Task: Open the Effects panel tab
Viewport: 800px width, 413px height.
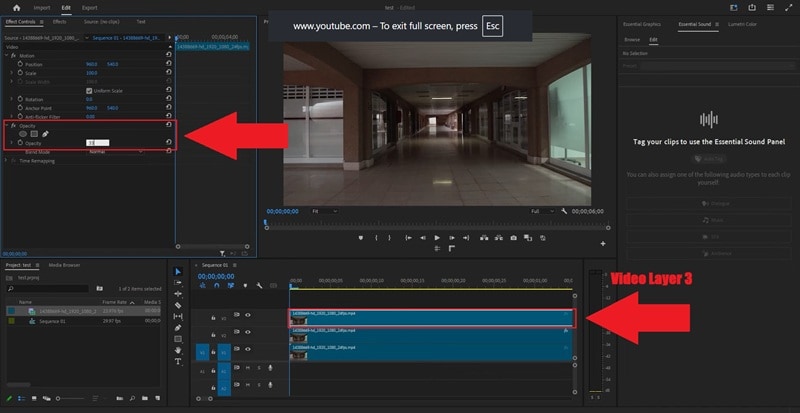Action: 59,22
